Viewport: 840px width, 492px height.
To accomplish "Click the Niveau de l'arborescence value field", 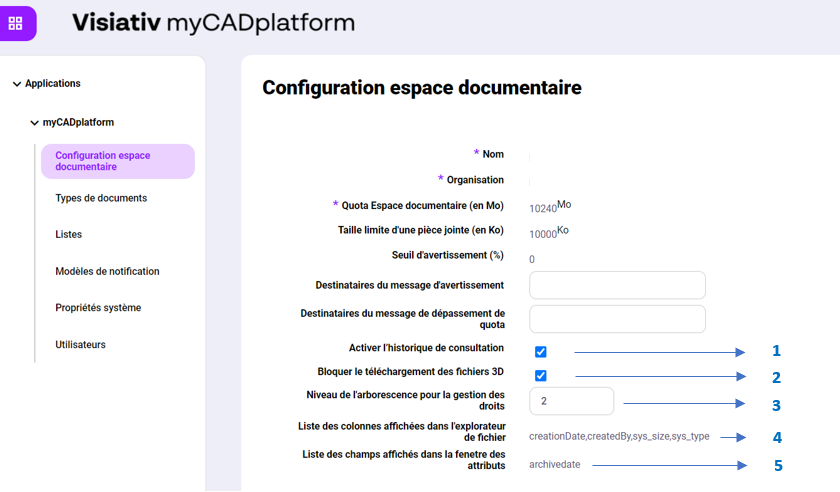I will tap(571, 401).
